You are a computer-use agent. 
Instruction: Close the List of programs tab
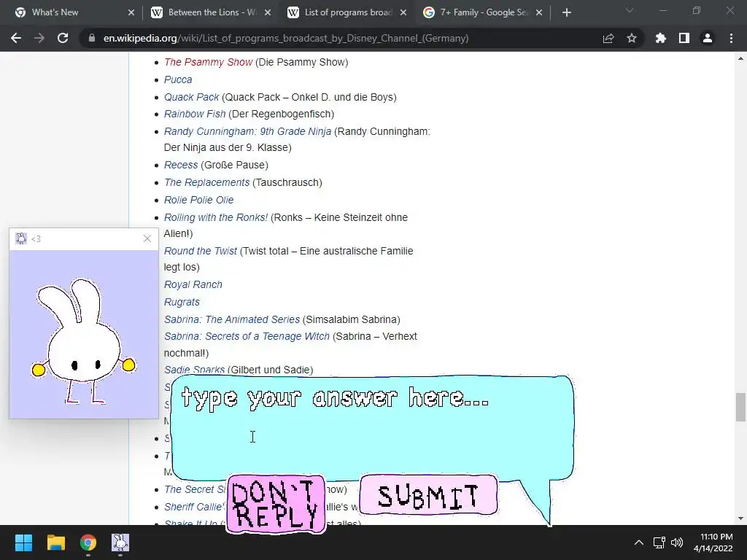click(x=403, y=12)
